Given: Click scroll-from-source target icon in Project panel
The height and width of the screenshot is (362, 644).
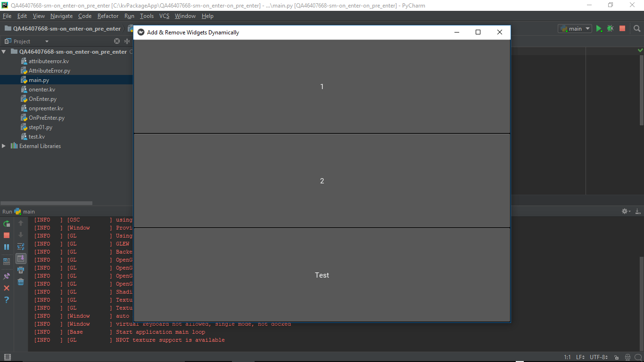Looking at the screenshot, I should click(117, 41).
